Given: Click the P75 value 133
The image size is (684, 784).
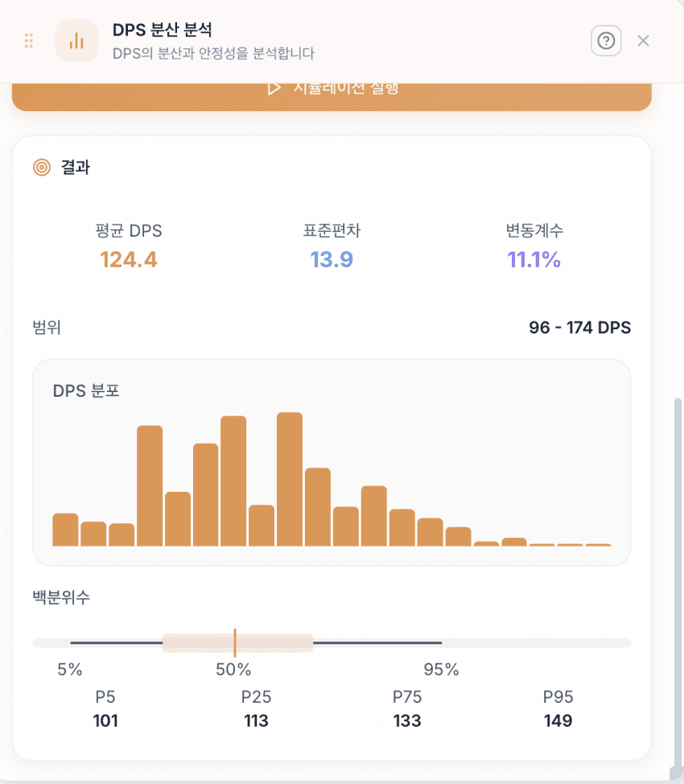Looking at the screenshot, I should tap(407, 720).
